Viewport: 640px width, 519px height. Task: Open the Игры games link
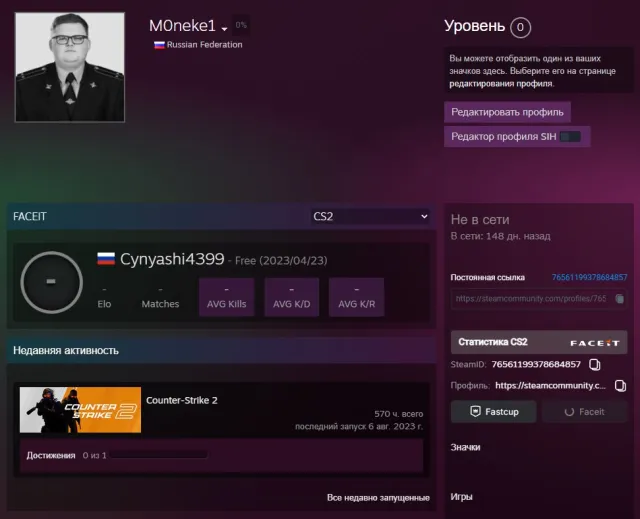coord(462,497)
